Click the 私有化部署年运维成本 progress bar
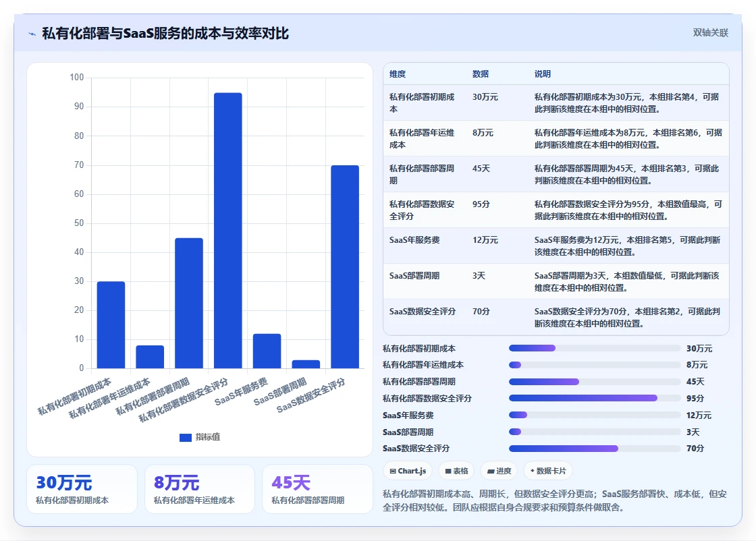This screenshot has height=541, width=756. [595, 365]
